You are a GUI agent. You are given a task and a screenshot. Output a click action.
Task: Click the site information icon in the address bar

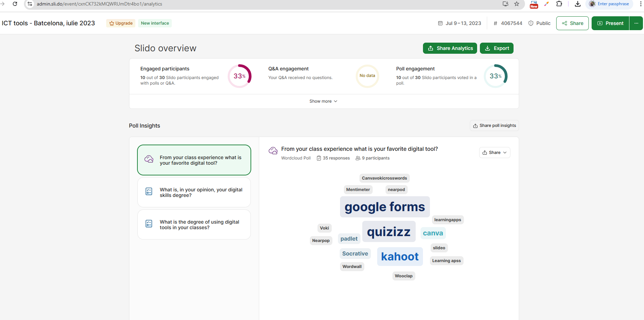30,4
